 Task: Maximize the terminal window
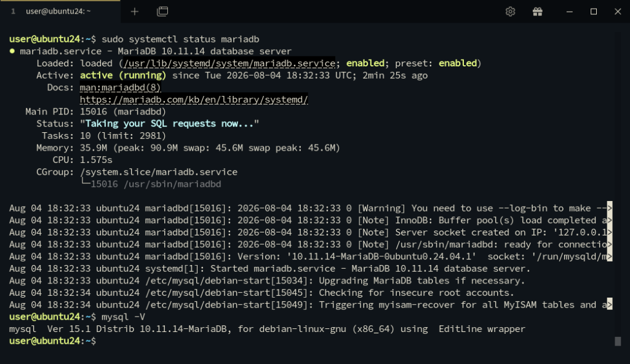[x=594, y=12]
